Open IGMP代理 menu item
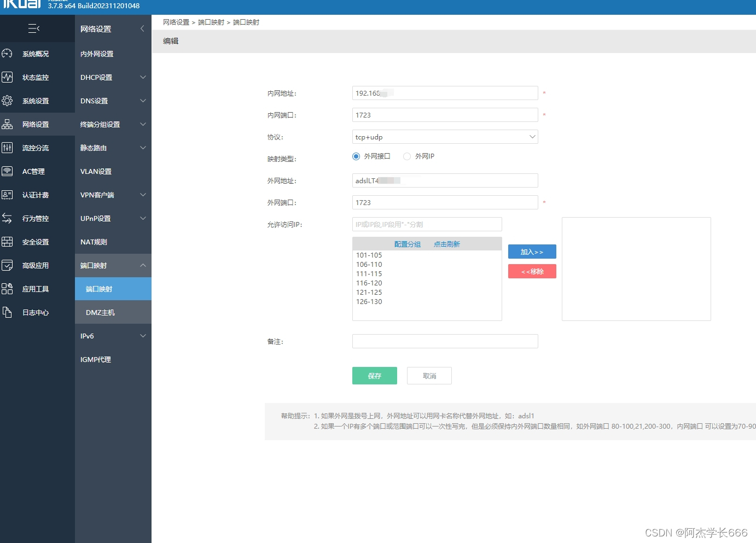The height and width of the screenshot is (543, 756). (x=113, y=359)
